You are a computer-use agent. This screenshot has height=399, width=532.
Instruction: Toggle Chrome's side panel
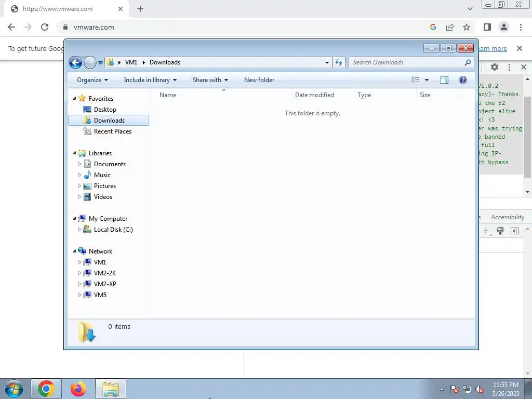487,27
